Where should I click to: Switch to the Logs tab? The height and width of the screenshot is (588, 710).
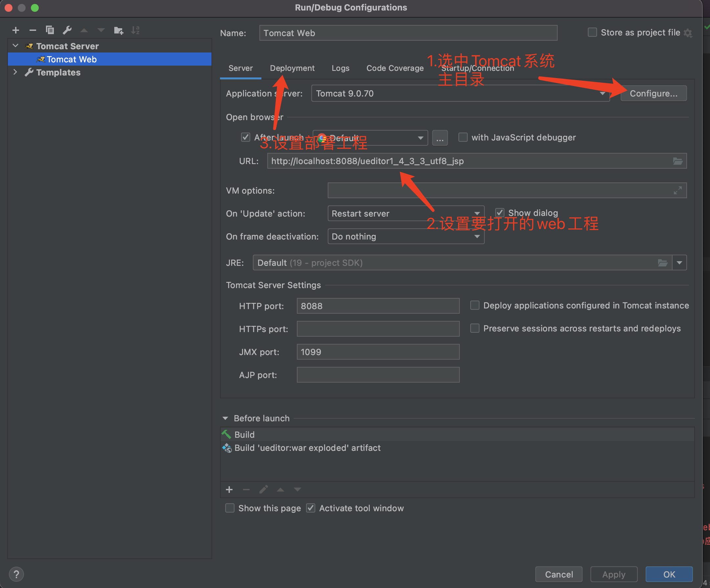tap(340, 68)
